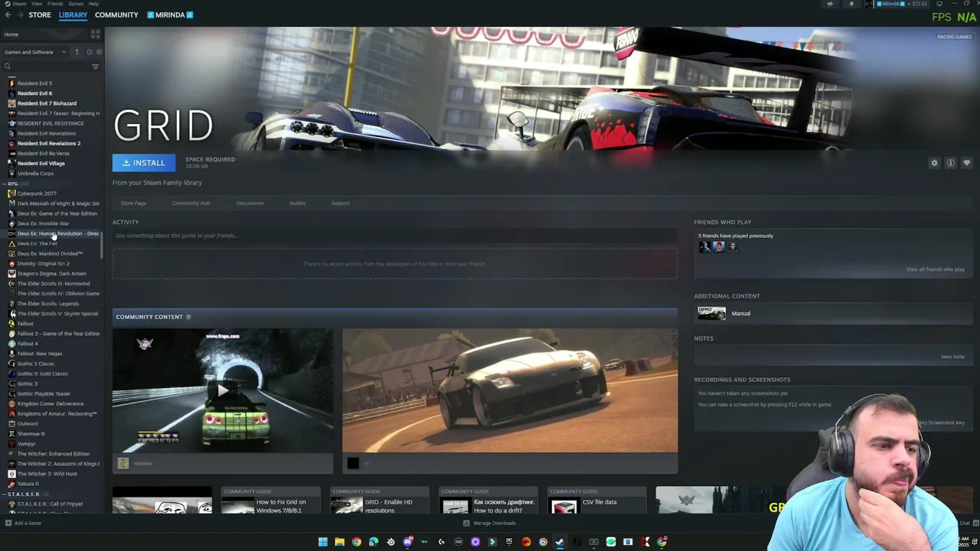The width and height of the screenshot is (980, 551).
Task: Open Epic Games Launcher in the taskbar
Action: [x=509, y=542]
